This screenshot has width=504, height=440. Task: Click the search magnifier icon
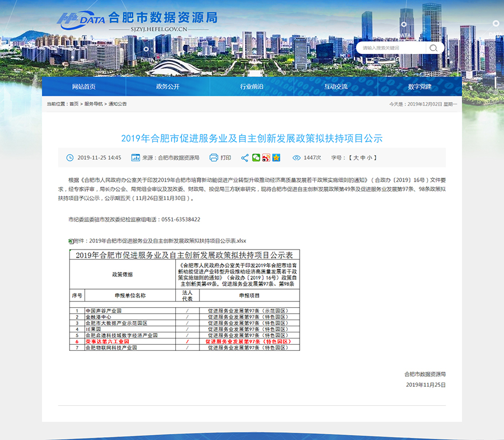click(x=433, y=48)
